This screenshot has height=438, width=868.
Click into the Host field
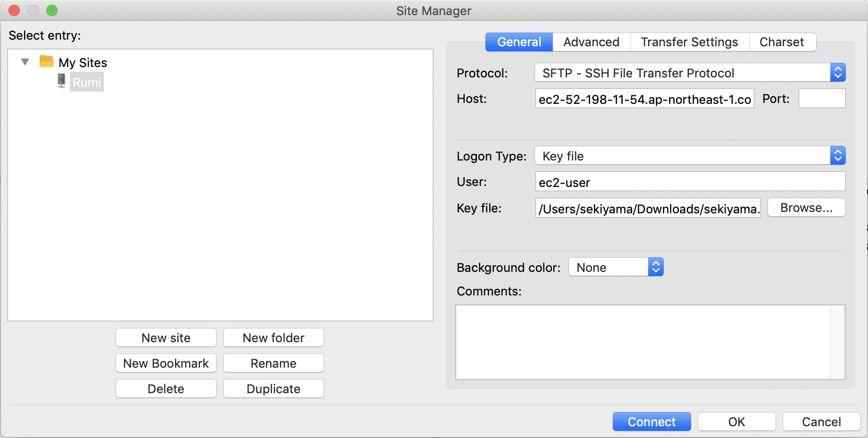(644, 99)
